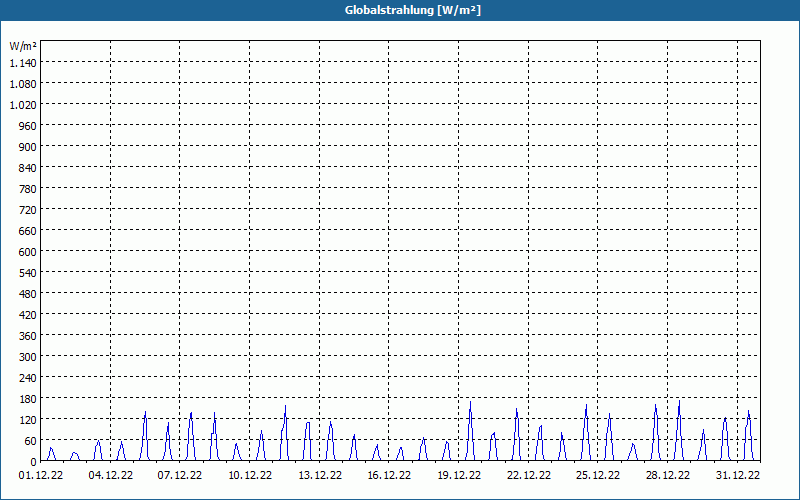Click the 120 y-axis label
Screen dimensions: 800x500
[28, 420]
